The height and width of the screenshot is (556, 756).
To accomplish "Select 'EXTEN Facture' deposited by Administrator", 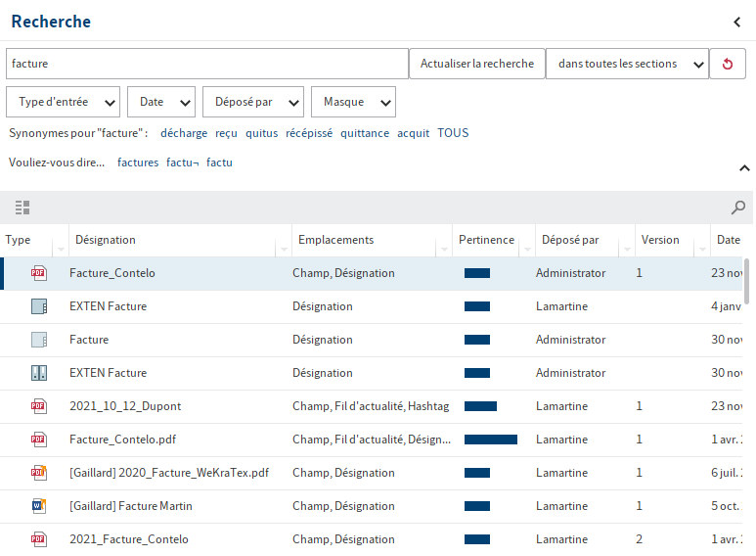I will [x=372, y=373].
